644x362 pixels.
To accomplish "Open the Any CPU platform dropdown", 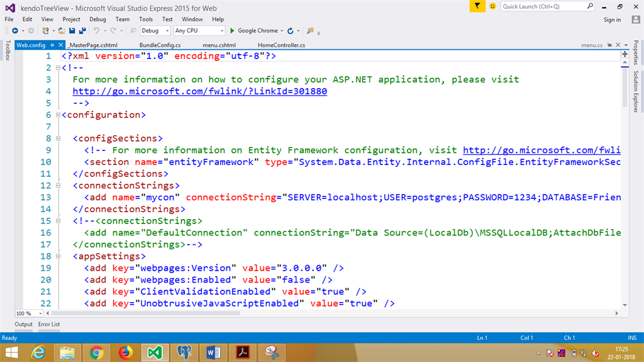I will pos(221,30).
